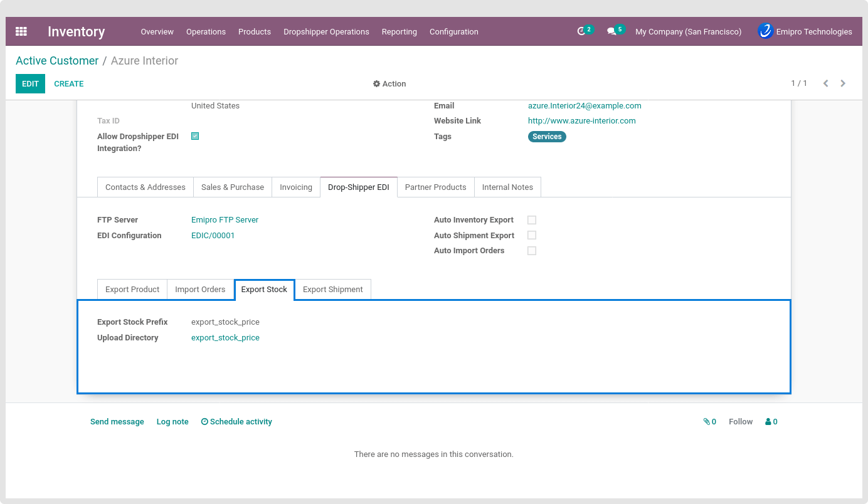Open the Action dropdown menu
This screenshot has height=504, width=868.
(389, 83)
